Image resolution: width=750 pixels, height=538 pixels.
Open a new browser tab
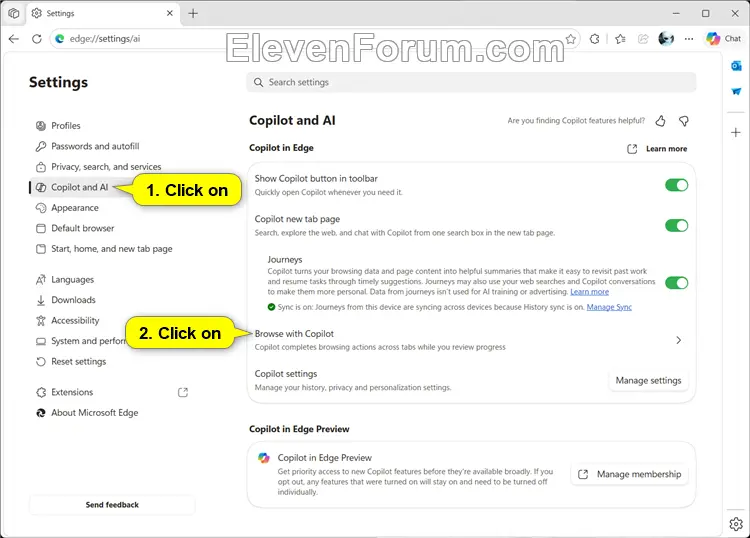coord(193,13)
